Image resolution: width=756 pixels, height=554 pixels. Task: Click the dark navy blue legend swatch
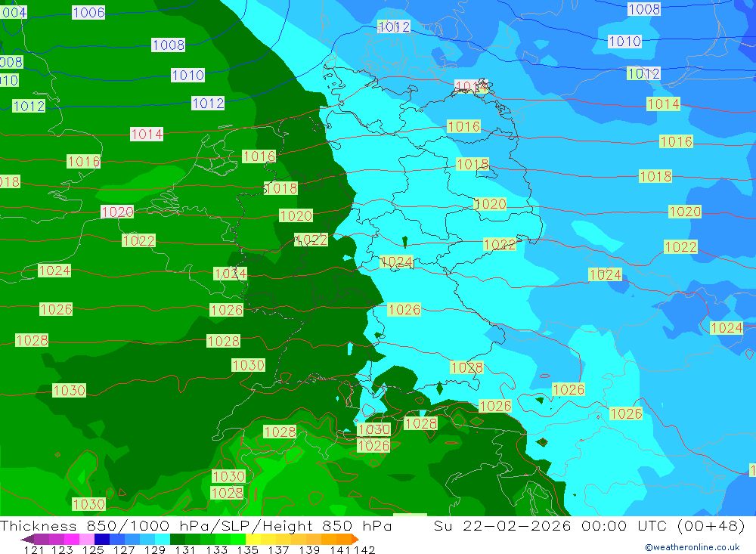[102, 539]
